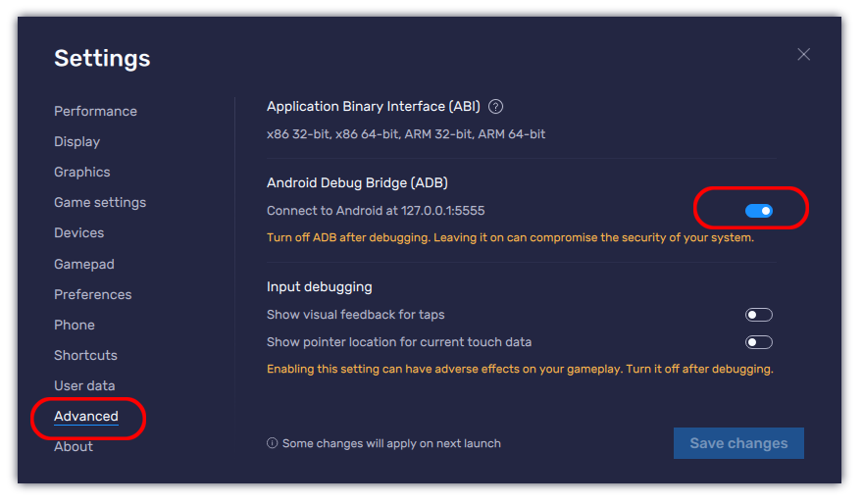Screen dimensions: 863x504
Task: Open the Performance settings section
Action: [x=95, y=111]
